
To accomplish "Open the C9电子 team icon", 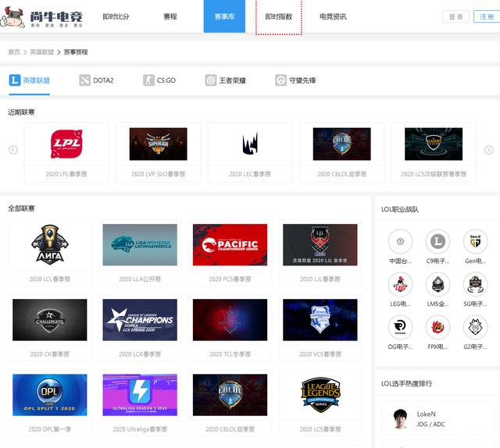I will pyautogui.click(x=437, y=241).
